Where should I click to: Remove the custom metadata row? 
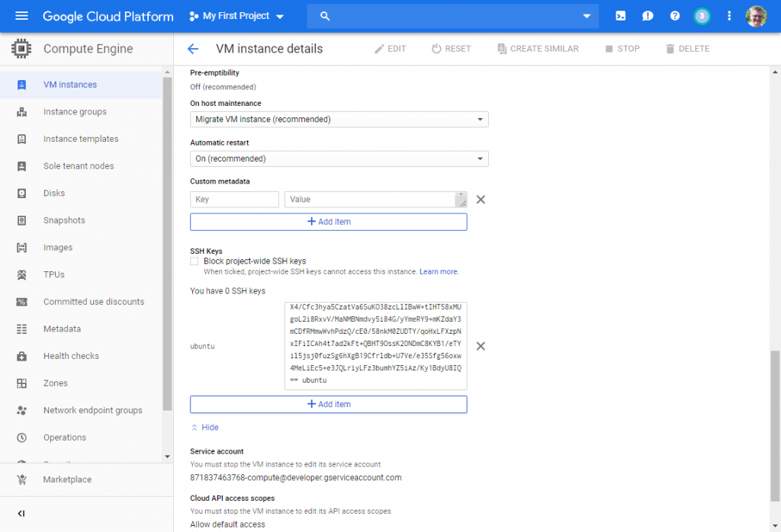tap(480, 200)
